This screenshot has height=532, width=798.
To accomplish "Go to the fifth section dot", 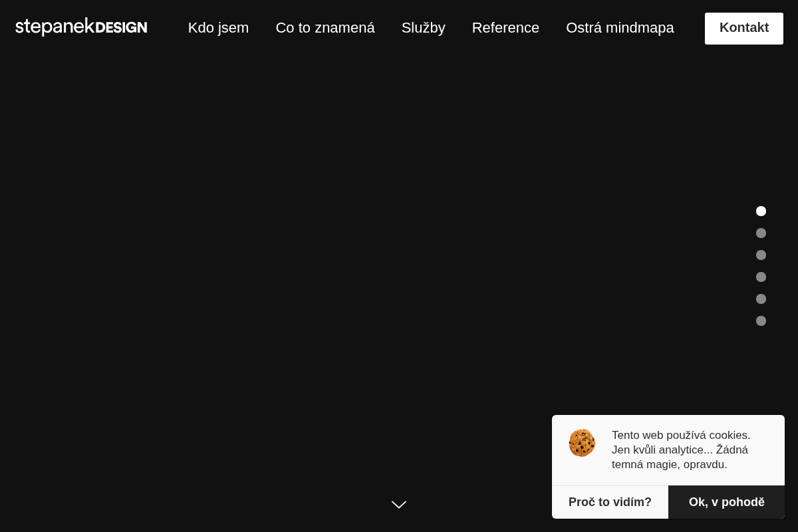I will click(761, 299).
